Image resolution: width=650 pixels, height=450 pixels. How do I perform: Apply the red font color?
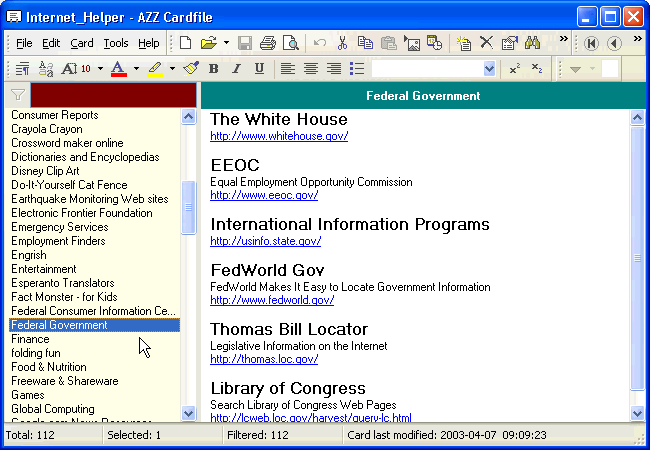(x=118, y=68)
